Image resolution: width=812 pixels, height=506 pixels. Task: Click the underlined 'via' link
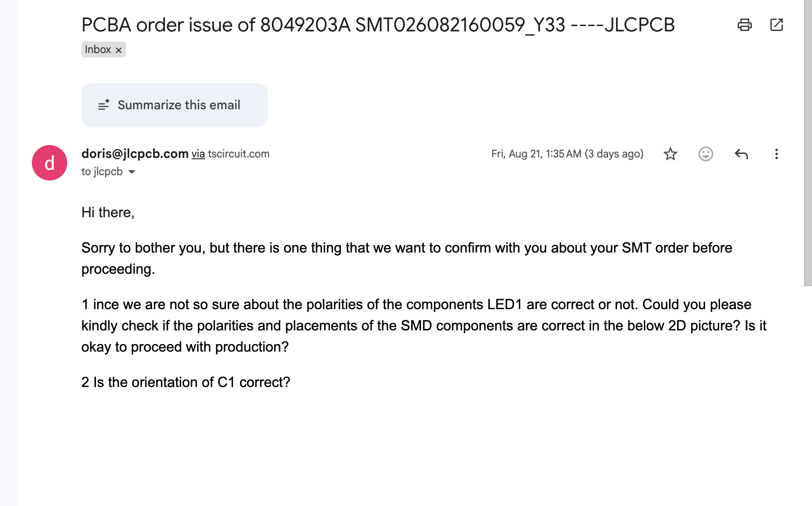click(x=198, y=154)
